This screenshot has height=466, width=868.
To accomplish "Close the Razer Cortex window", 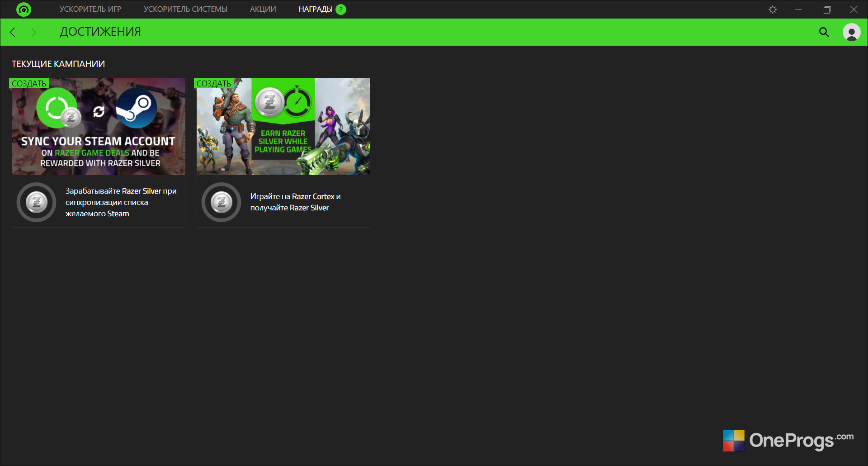I will point(854,10).
